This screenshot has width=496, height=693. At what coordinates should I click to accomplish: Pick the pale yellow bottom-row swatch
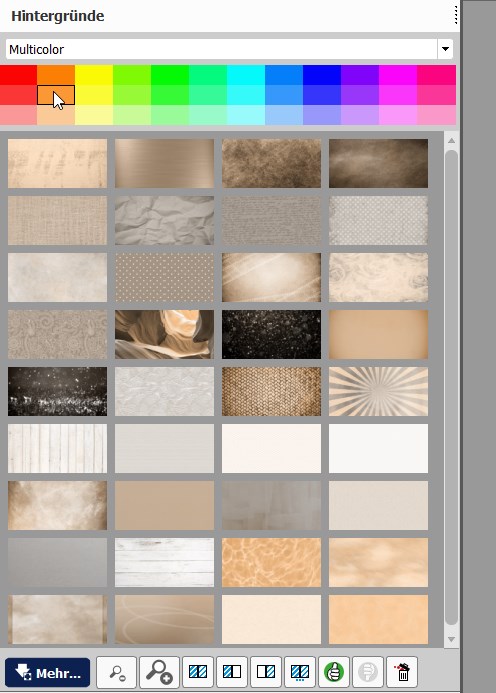[94, 115]
